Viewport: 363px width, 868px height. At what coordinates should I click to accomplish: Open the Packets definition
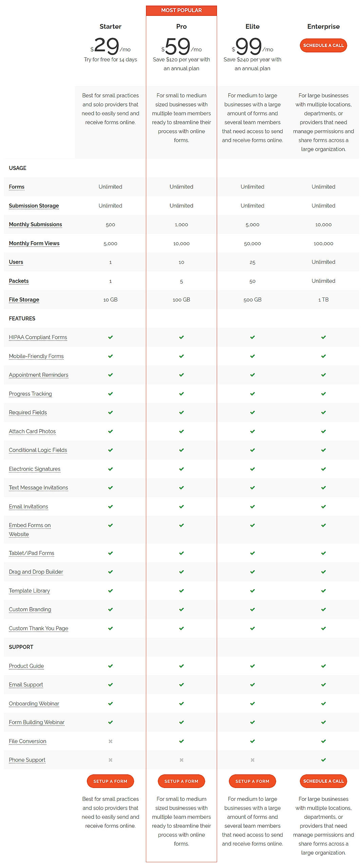tap(19, 281)
